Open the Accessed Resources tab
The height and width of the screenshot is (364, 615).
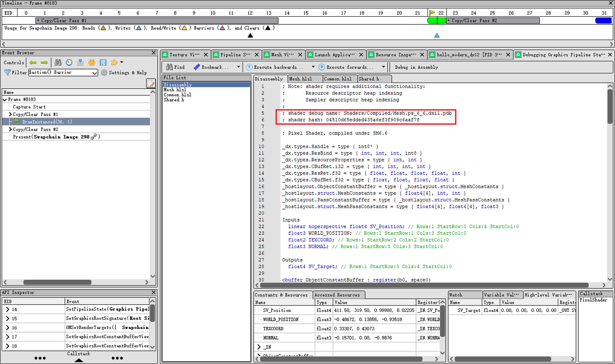click(x=337, y=295)
